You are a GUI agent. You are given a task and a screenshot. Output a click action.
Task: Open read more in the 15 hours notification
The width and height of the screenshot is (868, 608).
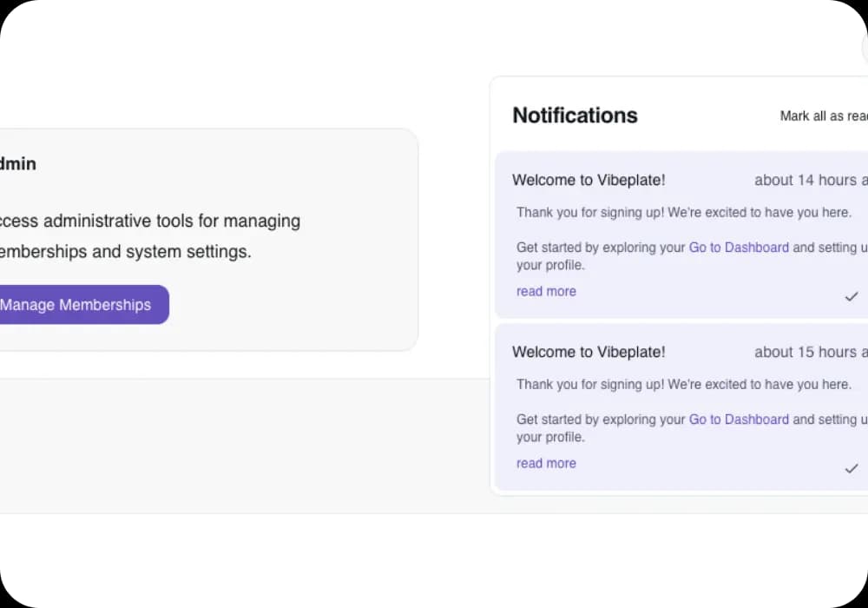point(546,463)
